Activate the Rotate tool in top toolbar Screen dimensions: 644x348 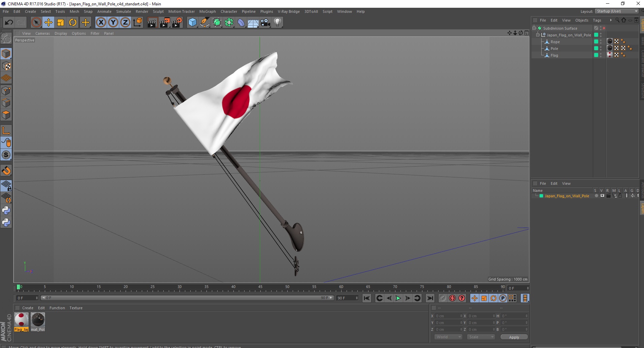[73, 23]
